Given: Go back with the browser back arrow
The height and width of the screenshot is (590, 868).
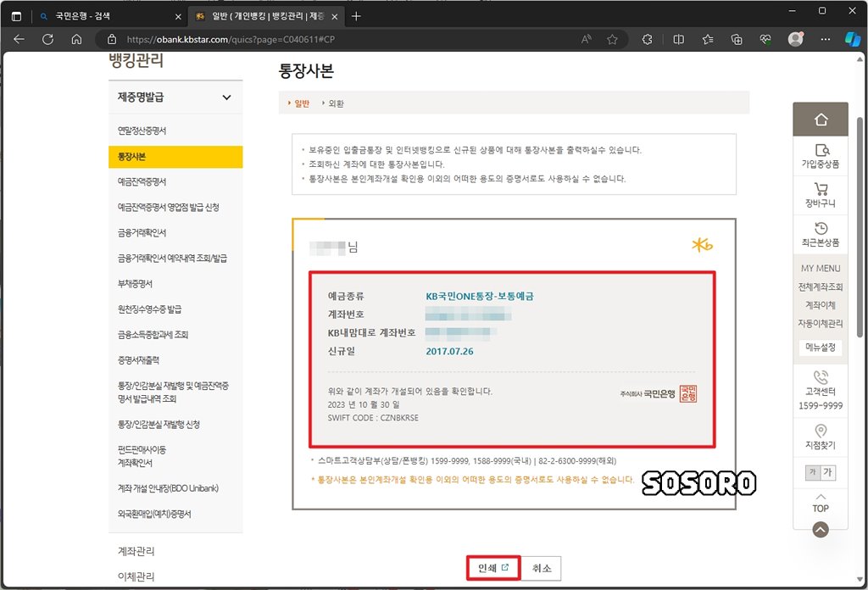Looking at the screenshot, I should tap(19, 39).
